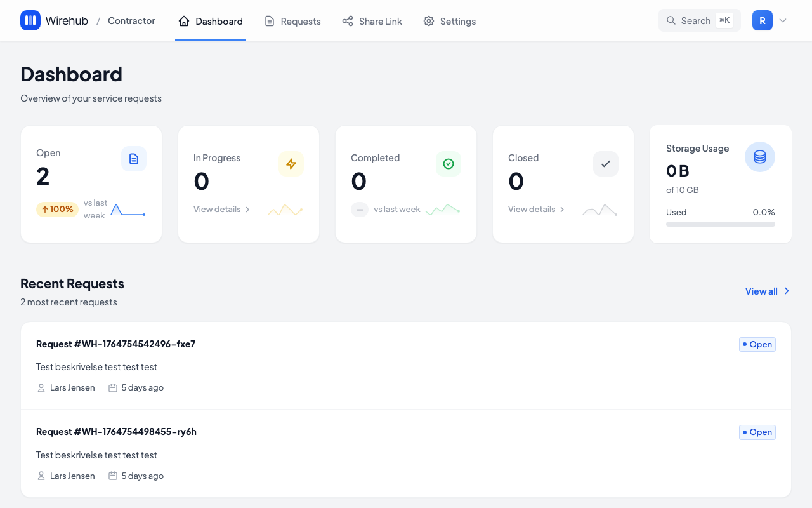Click the In Progress lightning bolt icon
812x508 pixels.
(291, 164)
